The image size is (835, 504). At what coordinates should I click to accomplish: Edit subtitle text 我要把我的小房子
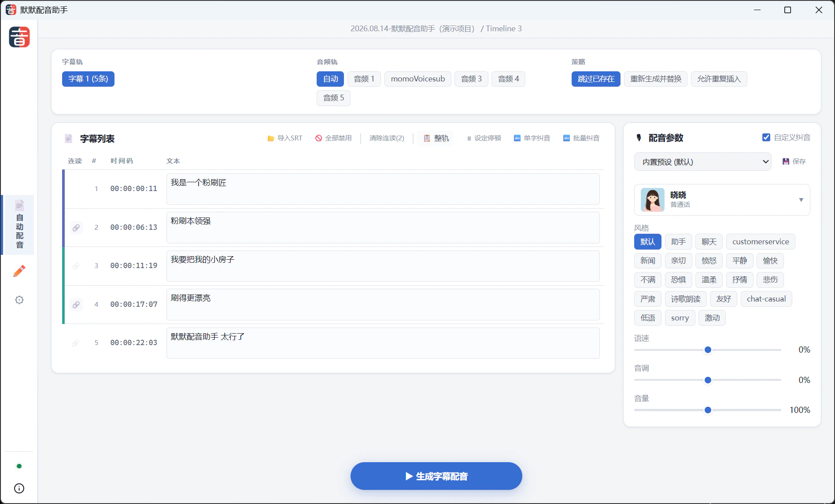(383, 266)
